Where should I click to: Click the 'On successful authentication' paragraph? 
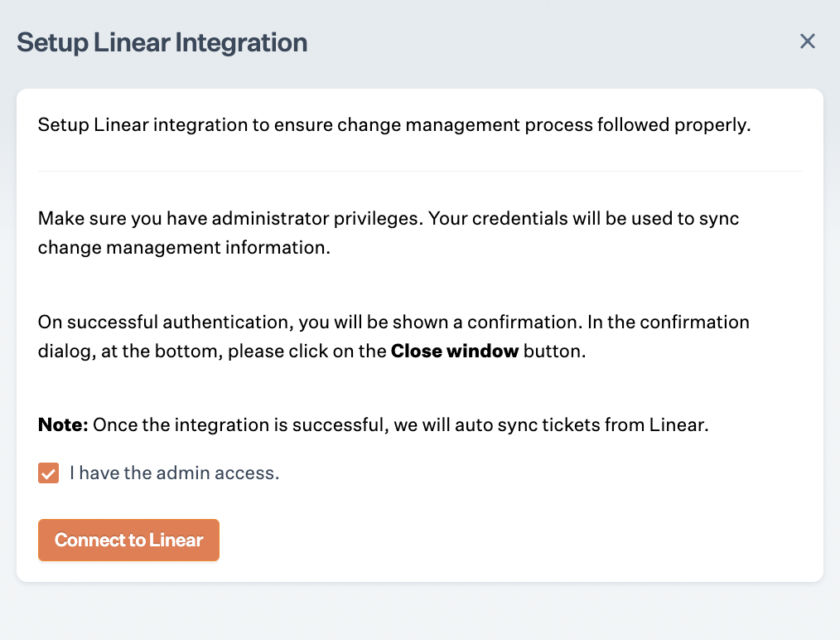click(x=393, y=336)
